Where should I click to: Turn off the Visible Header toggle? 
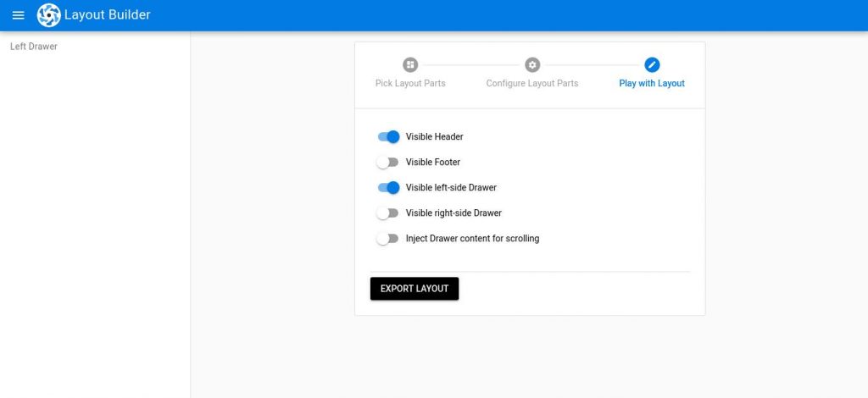(388, 136)
